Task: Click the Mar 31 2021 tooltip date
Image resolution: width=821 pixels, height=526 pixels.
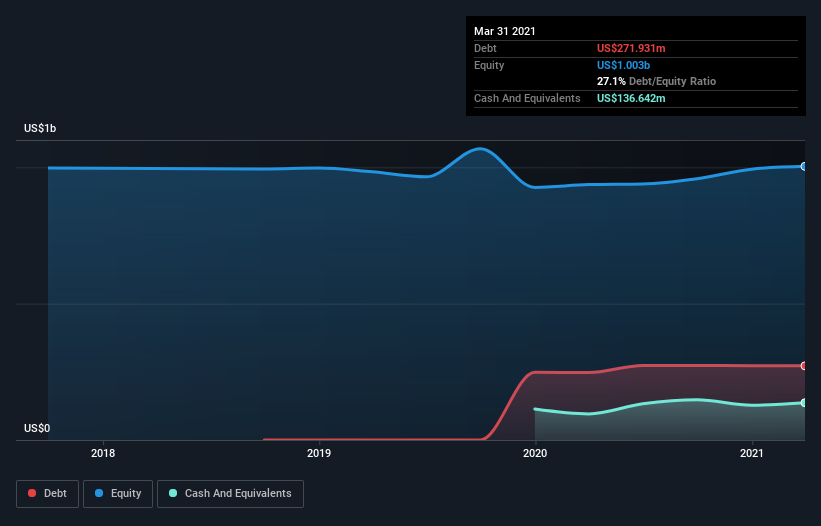Action: pyautogui.click(x=505, y=31)
